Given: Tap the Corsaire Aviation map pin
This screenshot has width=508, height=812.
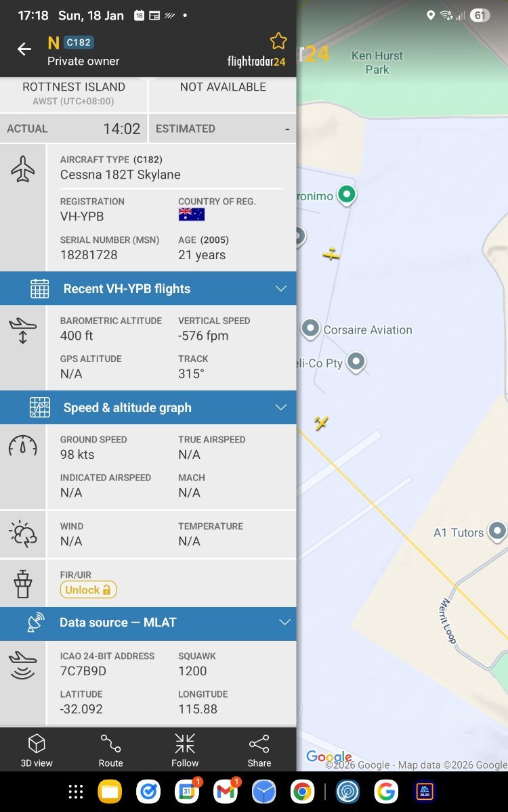Looking at the screenshot, I should click(311, 330).
